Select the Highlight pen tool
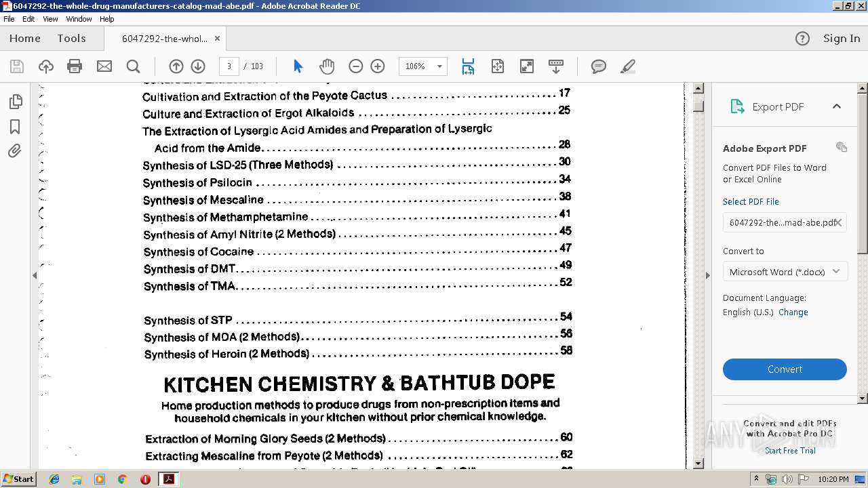 tap(628, 66)
